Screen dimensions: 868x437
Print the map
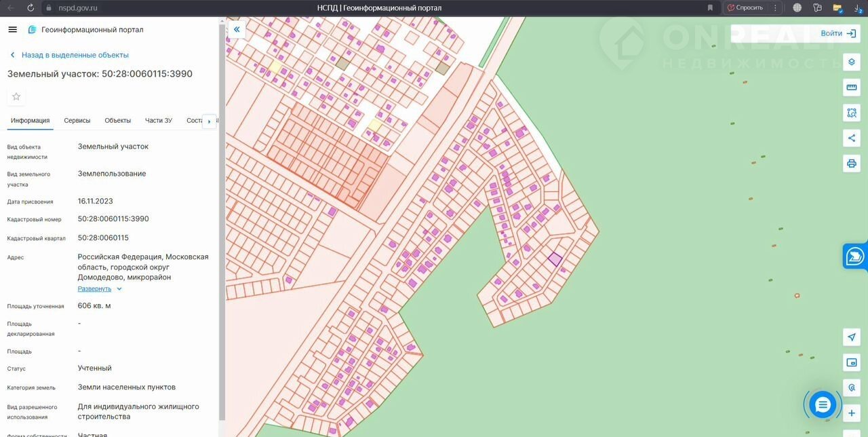[x=852, y=164]
